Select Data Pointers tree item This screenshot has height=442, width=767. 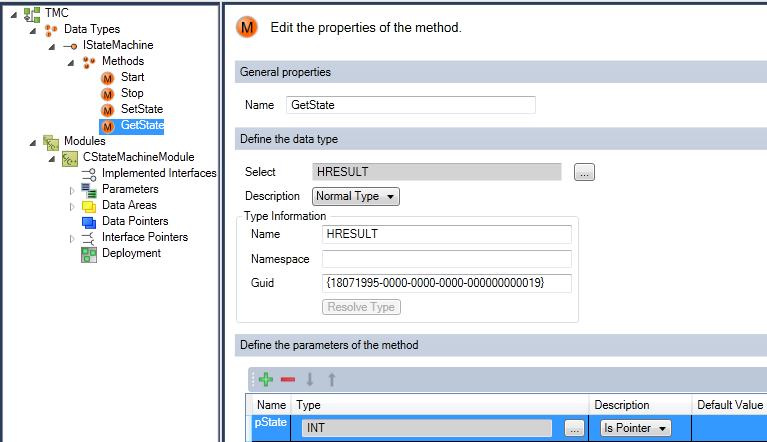click(135, 221)
